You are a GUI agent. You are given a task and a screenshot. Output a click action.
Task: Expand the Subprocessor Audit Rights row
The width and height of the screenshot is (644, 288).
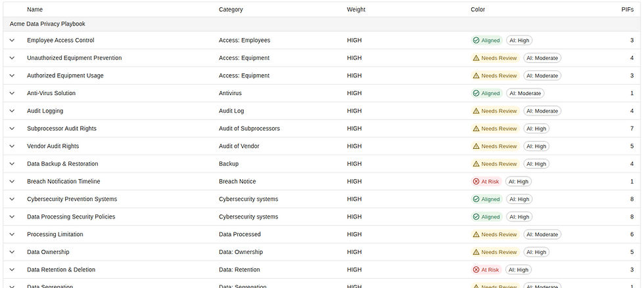click(12, 129)
